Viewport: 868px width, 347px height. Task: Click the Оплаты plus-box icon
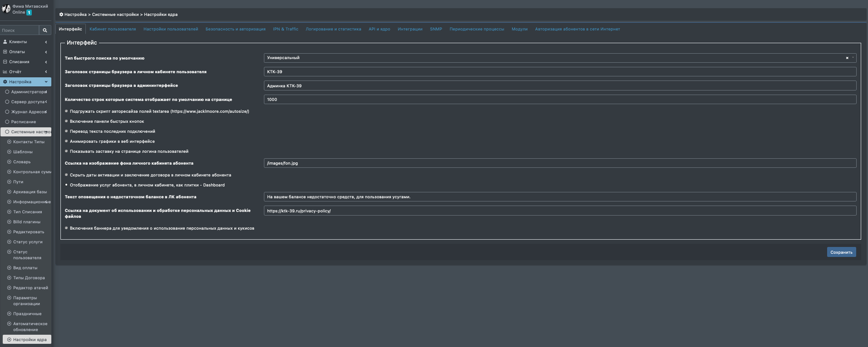(5, 52)
